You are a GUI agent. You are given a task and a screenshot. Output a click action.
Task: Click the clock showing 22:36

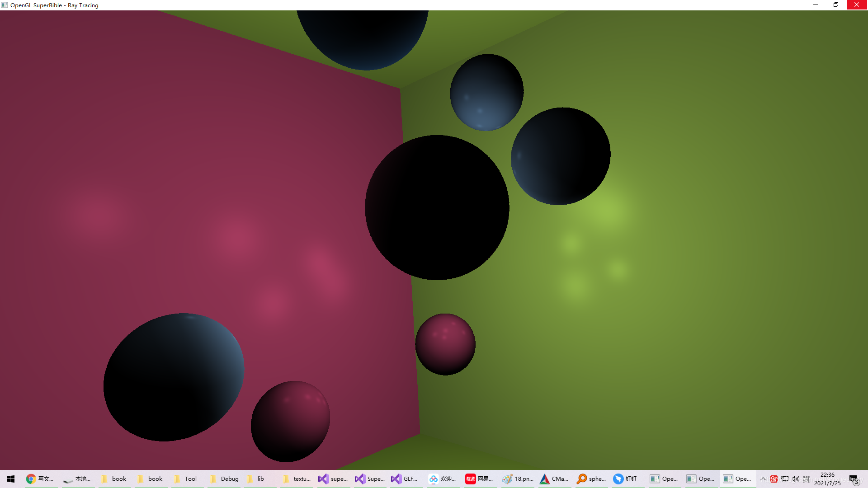(827, 479)
